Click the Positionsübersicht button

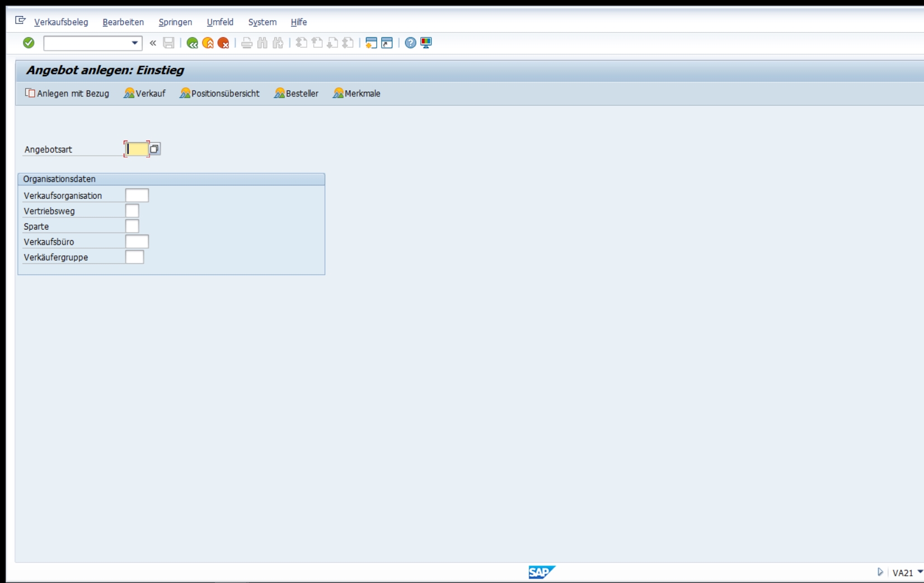click(219, 94)
